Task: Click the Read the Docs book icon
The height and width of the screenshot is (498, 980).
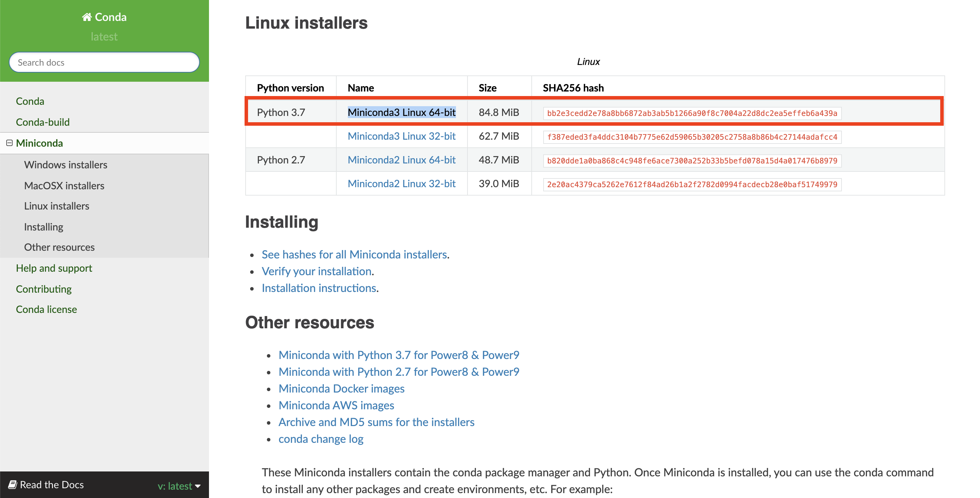Action: pos(13,484)
